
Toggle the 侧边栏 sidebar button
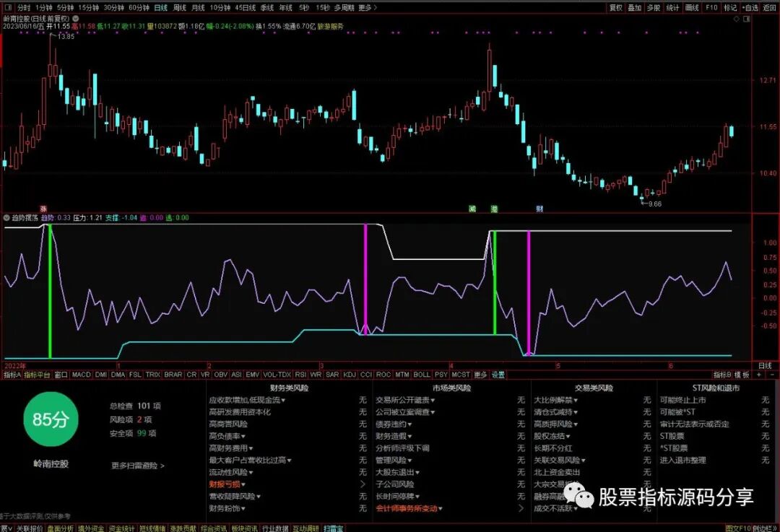pyautogui.click(x=765, y=528)
